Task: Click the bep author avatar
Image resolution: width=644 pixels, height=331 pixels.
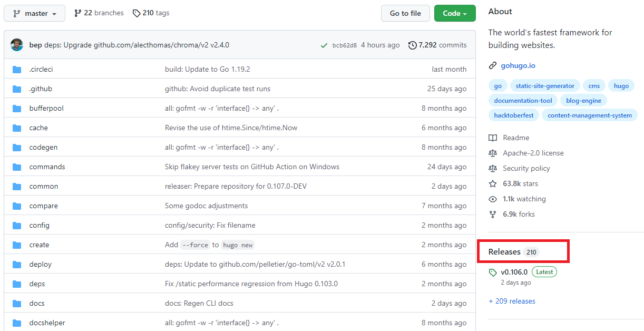Action: point(17,45)
